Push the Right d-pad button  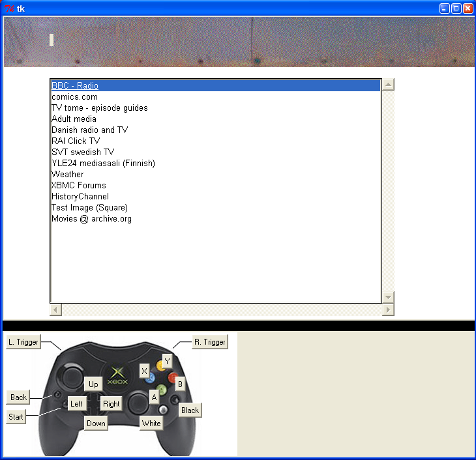click(x=112, y=404)
